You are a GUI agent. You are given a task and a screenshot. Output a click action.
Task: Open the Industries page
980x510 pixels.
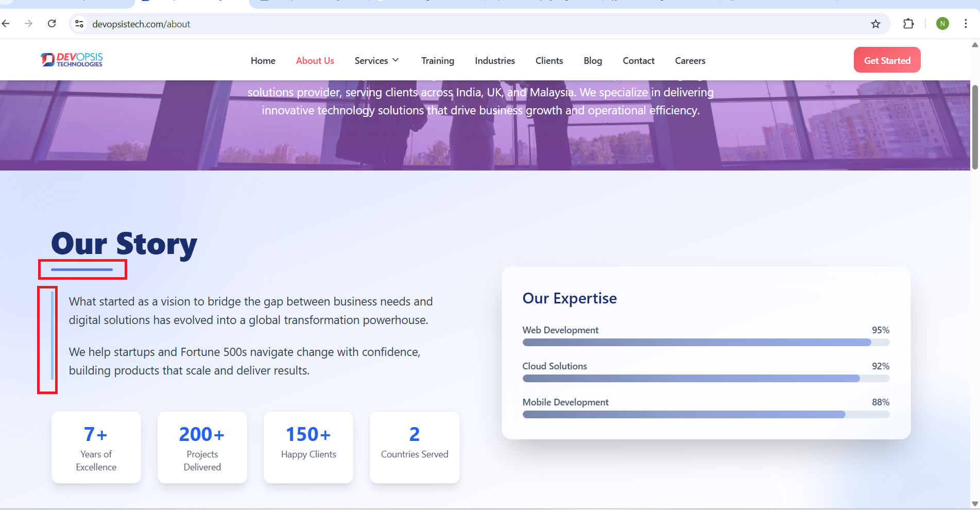click(x=494, y=61)
